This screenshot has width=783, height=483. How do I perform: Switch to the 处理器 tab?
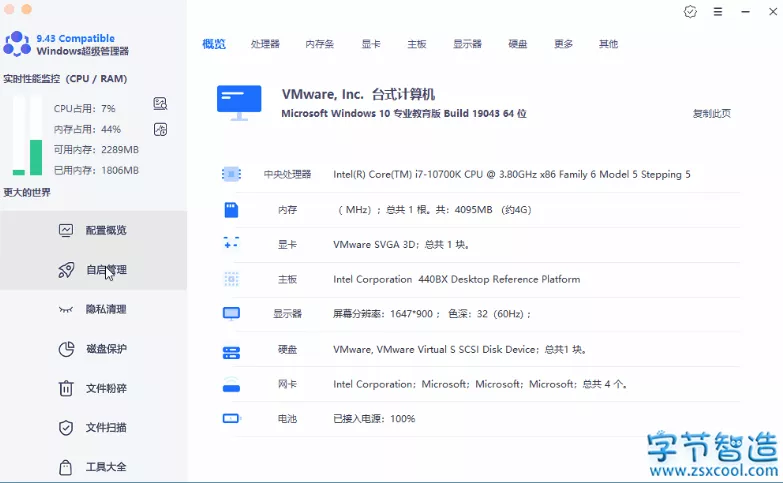265,44
